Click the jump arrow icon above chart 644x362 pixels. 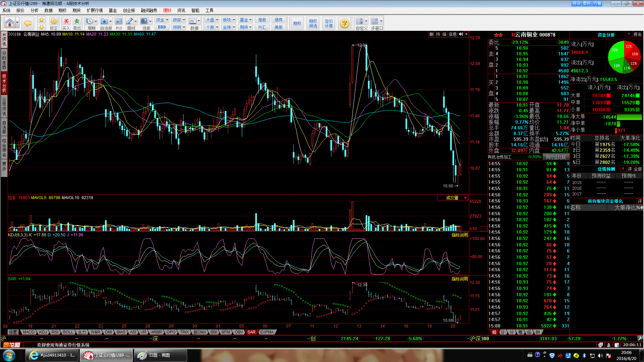461,34
